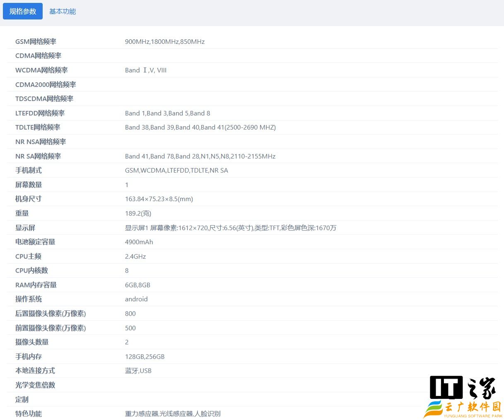This screenshot has width=504, height=420.
Task: Click the 显示屏 label
Action: tap(25, 228)
